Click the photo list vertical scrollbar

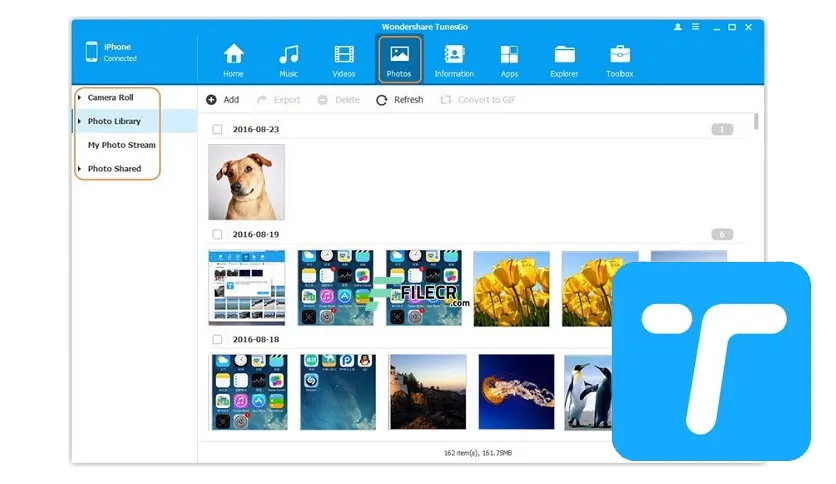[756, 122]
